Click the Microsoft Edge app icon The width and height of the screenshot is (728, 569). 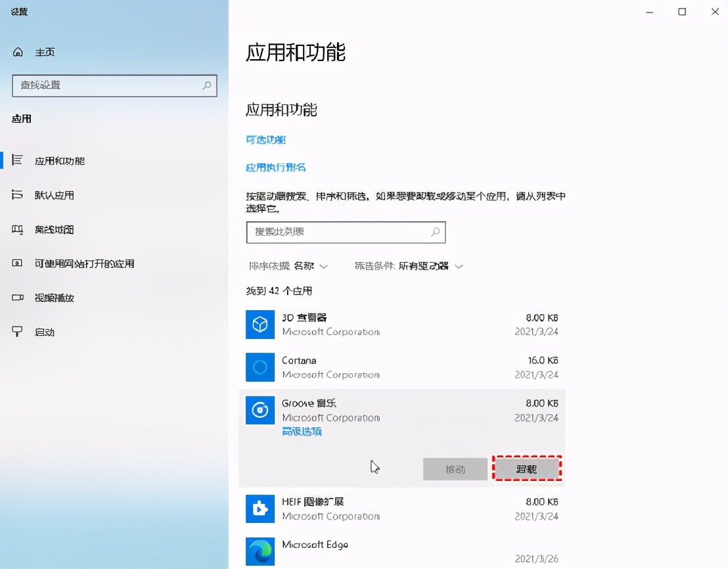(260, 551)
